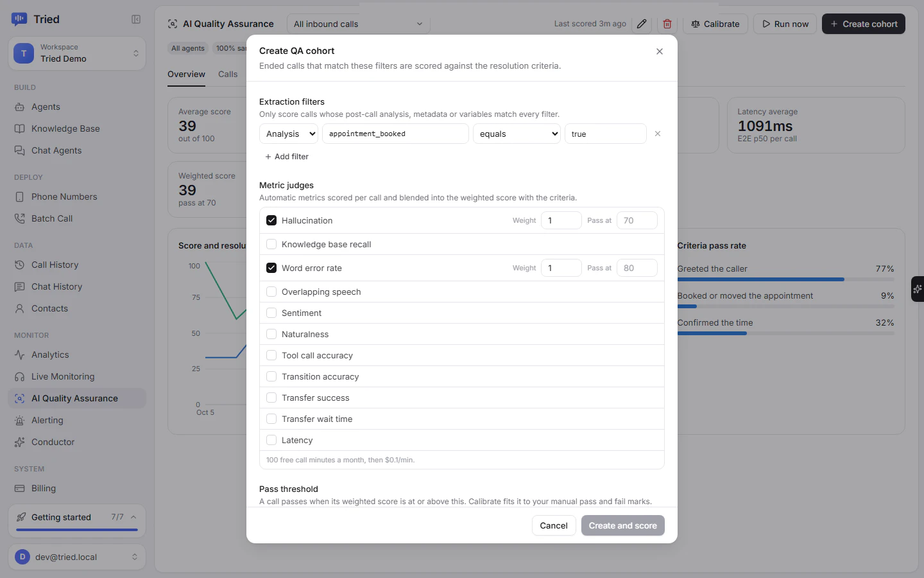Image resolution: width=924 pixels, height=578 pixels.
Task: Open Analytics in the sidebar
Action: click(x=77, y=355)
